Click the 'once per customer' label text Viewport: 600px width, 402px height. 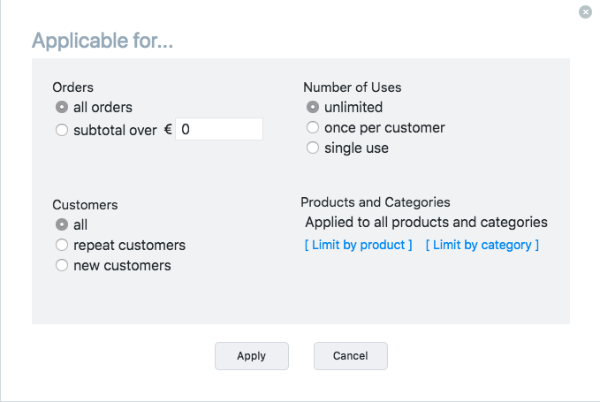point(384,128)
